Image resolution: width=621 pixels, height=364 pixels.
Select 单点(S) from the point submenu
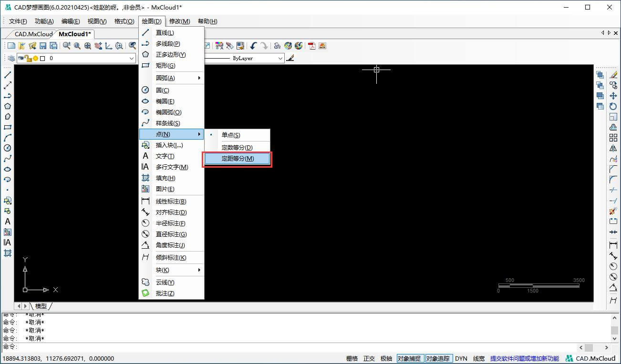[x=238, y=135]
